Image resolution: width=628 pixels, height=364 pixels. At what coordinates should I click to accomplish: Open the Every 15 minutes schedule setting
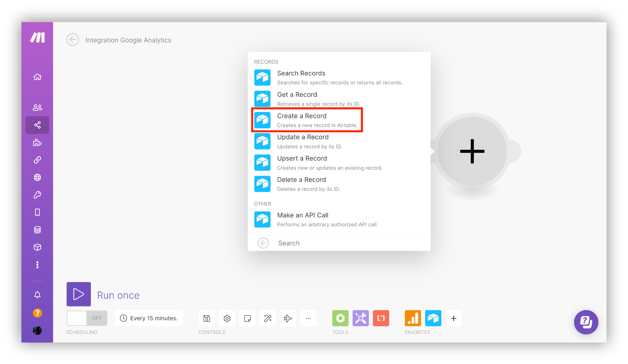(149, 318)
